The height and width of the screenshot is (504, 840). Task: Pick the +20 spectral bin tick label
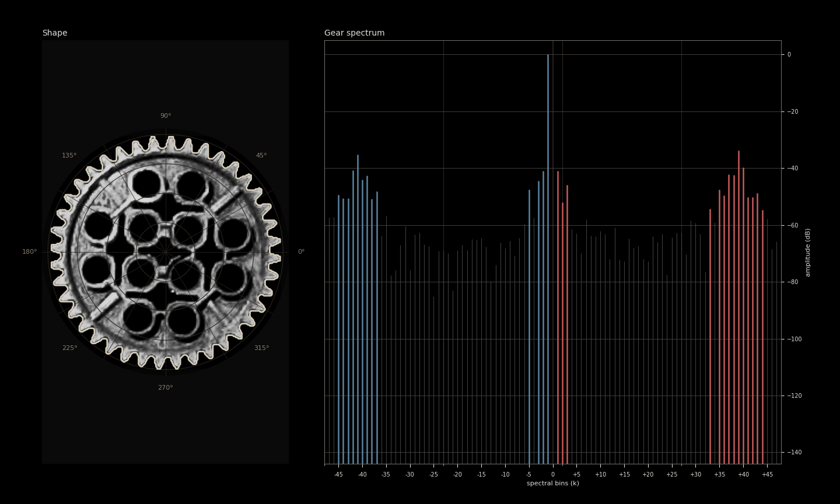click(x=648, y=475)
